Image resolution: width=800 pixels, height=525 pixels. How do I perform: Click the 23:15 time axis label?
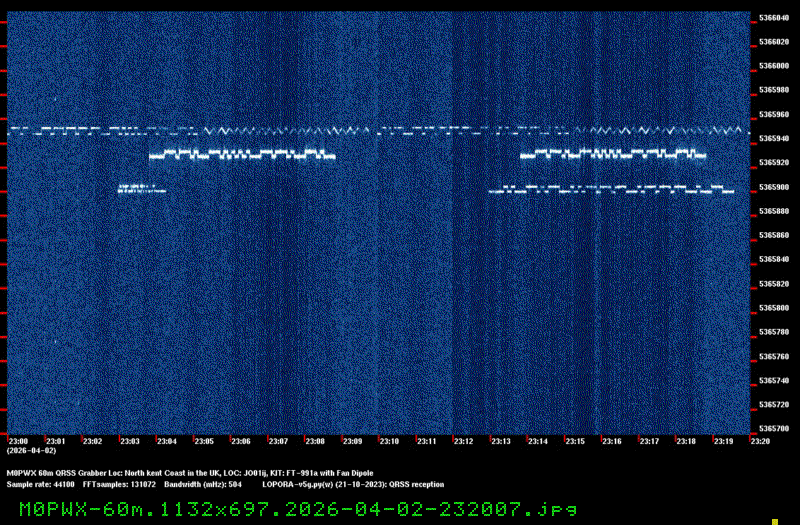click(x=575, y=441)
